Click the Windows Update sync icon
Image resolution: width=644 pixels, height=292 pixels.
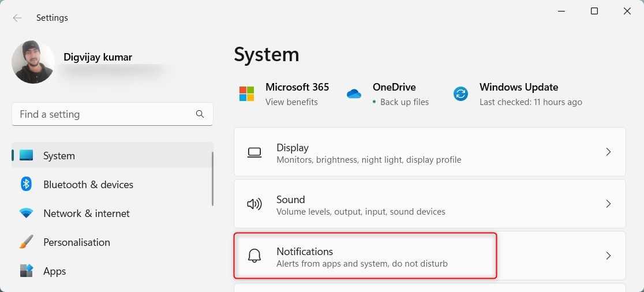pyautogui.click(x=460, y=94)
